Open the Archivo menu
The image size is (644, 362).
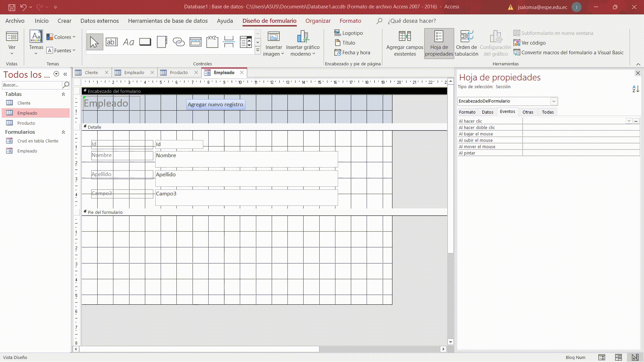tap(15, 21)
